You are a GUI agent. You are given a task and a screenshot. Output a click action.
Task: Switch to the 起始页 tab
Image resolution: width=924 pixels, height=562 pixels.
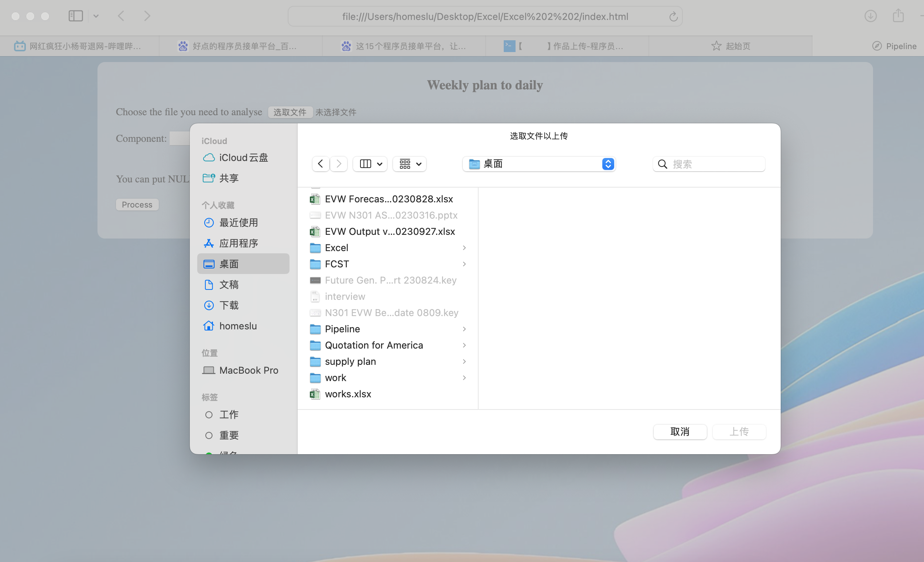tap(730, 46)
